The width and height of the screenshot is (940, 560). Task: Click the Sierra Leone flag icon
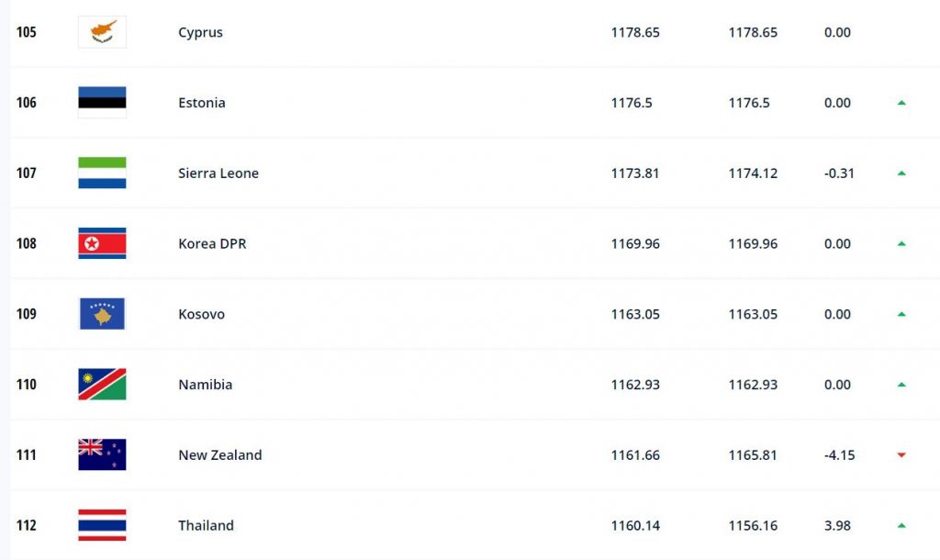pos(102,173)
